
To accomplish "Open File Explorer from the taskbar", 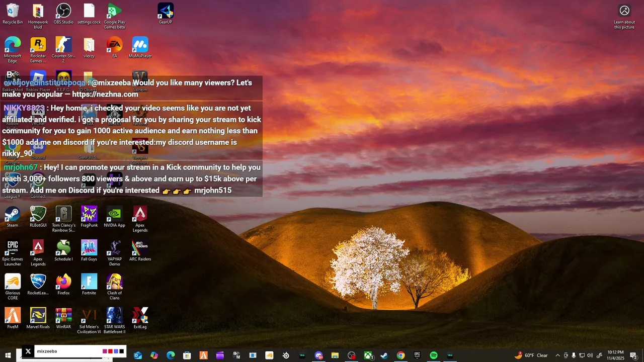I will pos(335,355).
